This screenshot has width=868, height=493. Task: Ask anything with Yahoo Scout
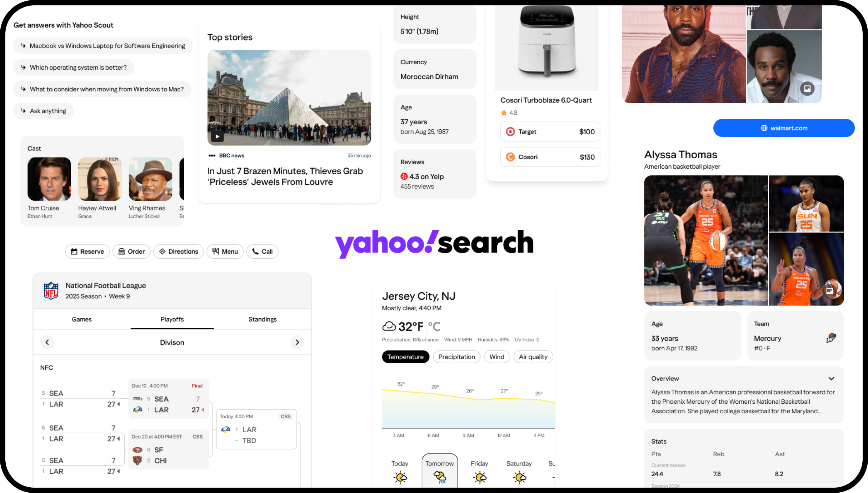point(43,110)
